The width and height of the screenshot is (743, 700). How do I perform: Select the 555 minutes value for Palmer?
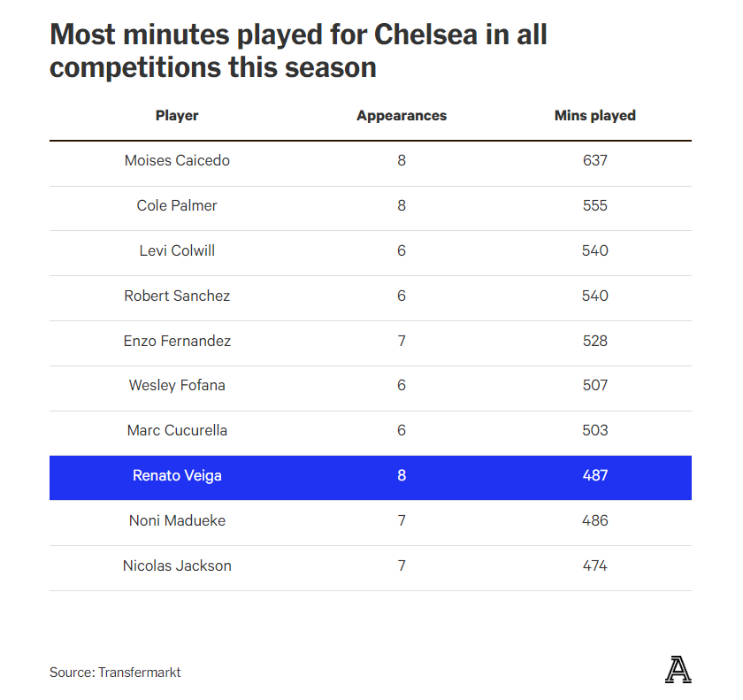595,205
